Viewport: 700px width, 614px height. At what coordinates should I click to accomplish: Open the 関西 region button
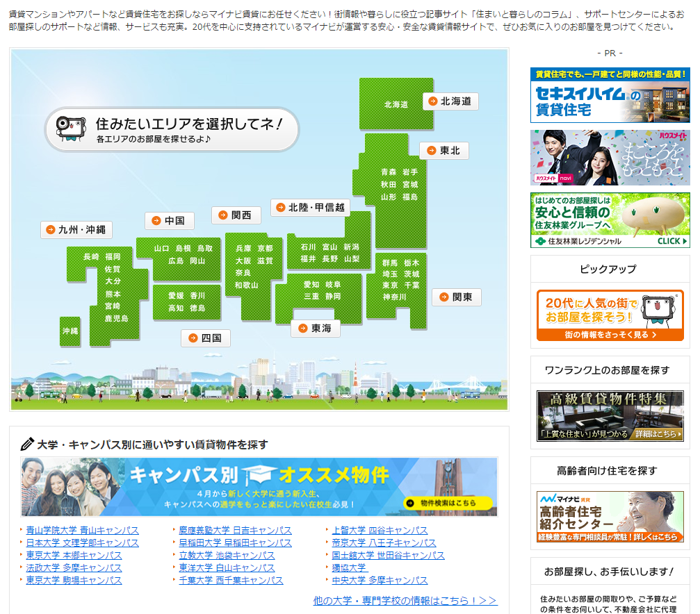(236, 215)
